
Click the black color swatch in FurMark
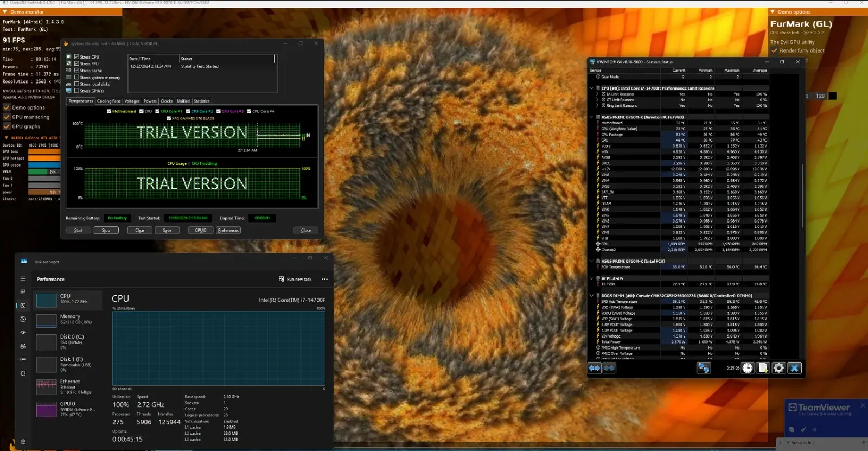832,96
